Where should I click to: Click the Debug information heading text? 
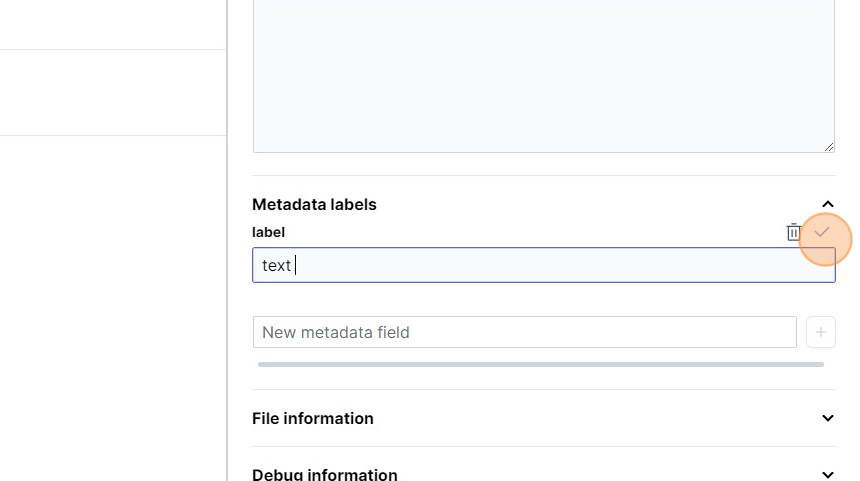click(325, 475)
